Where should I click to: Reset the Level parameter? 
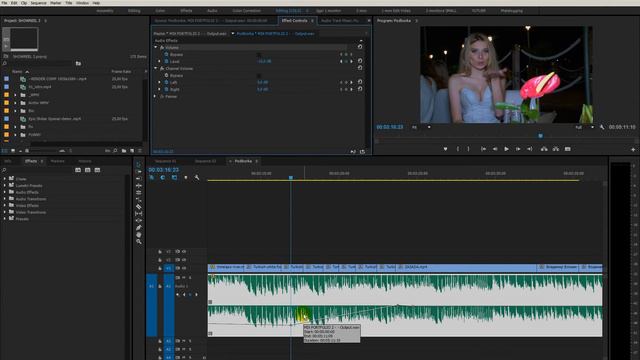click(x=360, y=61)
